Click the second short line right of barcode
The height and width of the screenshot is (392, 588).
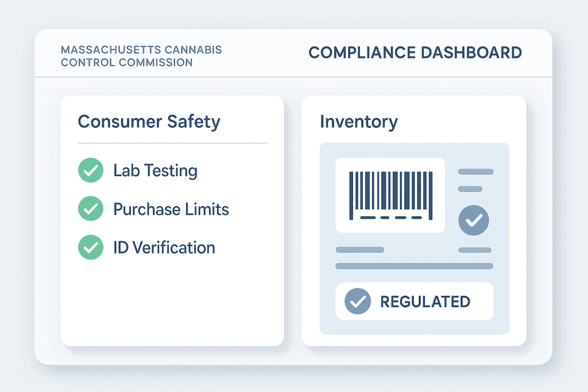point(470,189)
